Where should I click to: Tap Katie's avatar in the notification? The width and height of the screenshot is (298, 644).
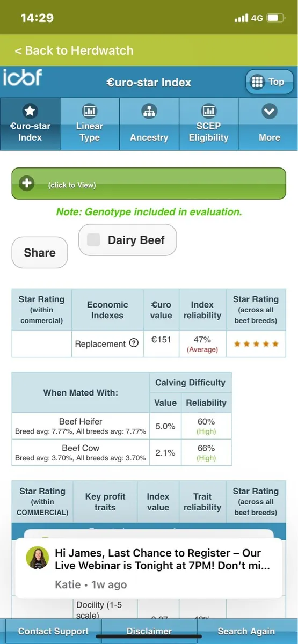point(38,558)
